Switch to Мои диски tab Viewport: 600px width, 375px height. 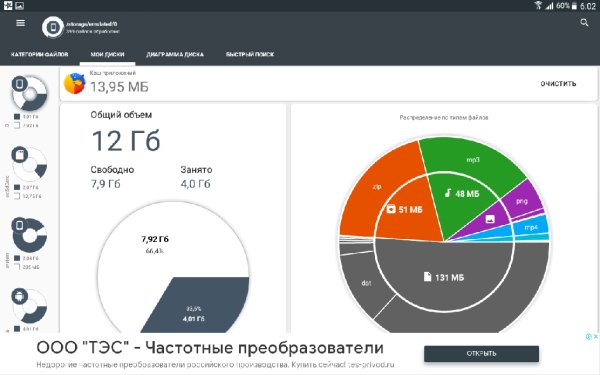(x=107, y=54)
